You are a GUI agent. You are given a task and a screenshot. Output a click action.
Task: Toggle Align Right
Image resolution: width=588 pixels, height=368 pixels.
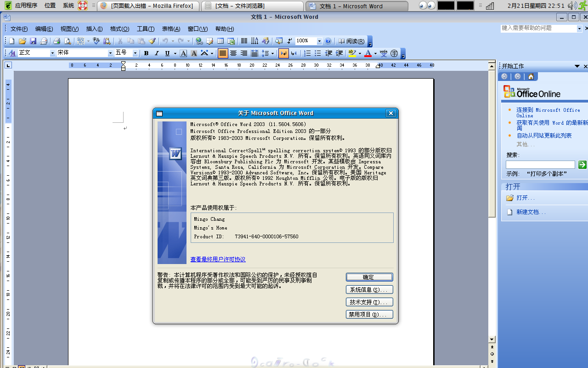point(244,53)
